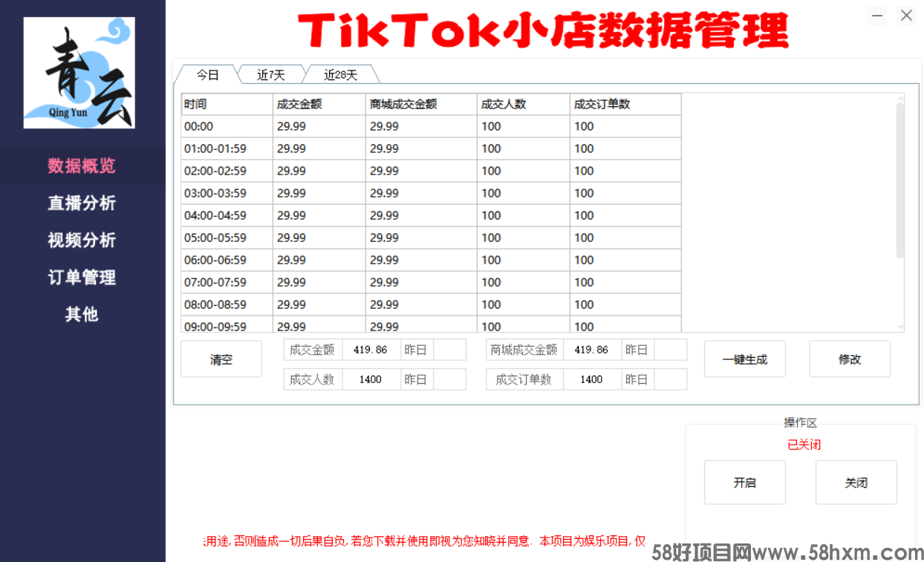Click the 成交人数 column header
Image resolution: width=924 pixels, height=562 pixels.
[524, 104]
